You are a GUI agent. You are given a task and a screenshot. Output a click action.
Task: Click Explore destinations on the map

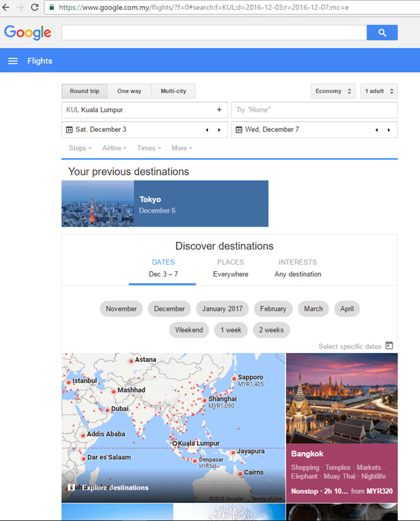tap(115, 488)
